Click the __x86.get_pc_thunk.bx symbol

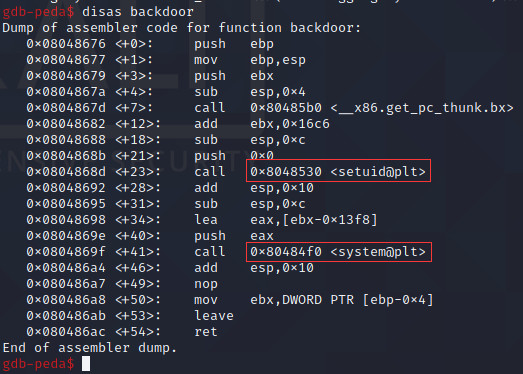(422, 108)
